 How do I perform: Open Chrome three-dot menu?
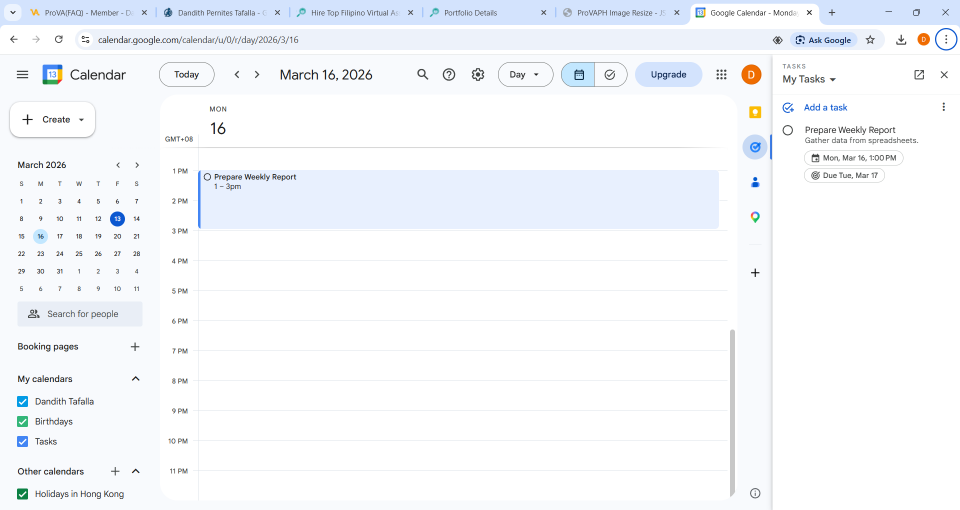tap(946, 40)
